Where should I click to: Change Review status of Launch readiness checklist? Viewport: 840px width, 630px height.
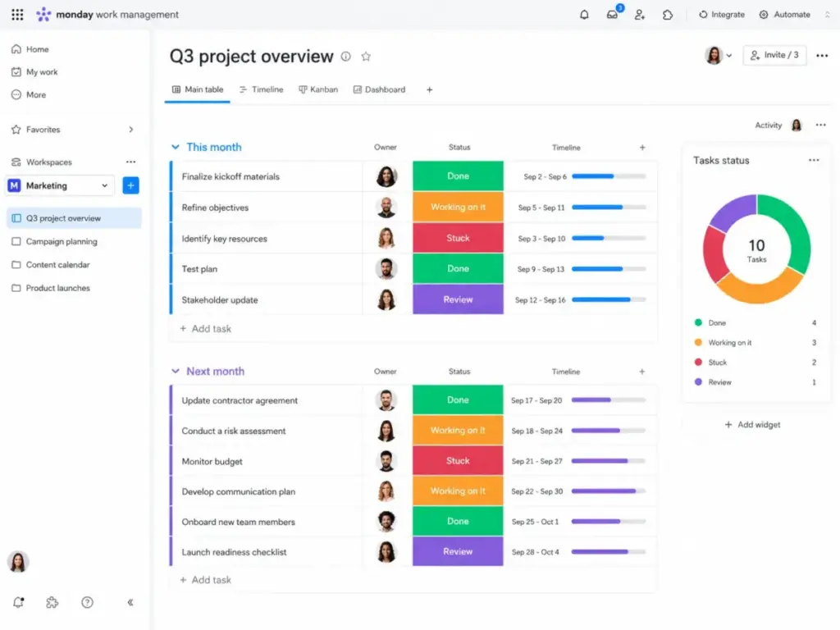[458, 551]
